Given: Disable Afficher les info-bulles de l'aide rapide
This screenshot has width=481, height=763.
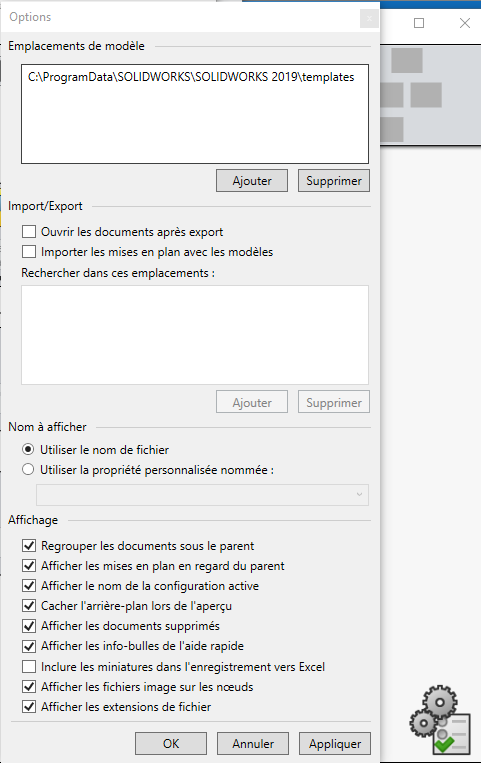Looking at the screenshot, I should 29,646.
